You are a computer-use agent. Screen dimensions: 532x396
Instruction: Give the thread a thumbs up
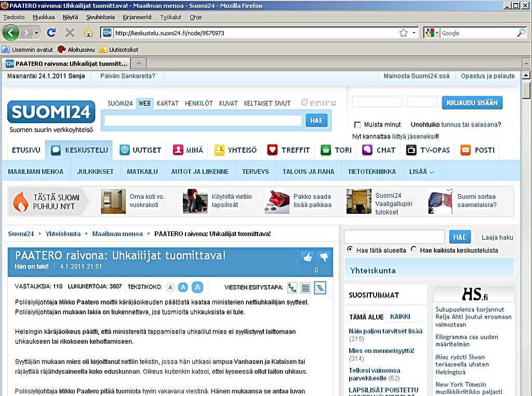tap(308, 257)
